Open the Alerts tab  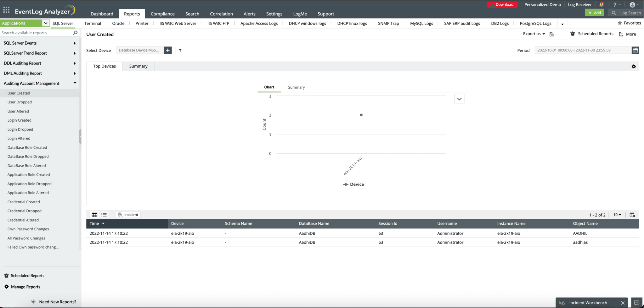(x=249, y=14)
